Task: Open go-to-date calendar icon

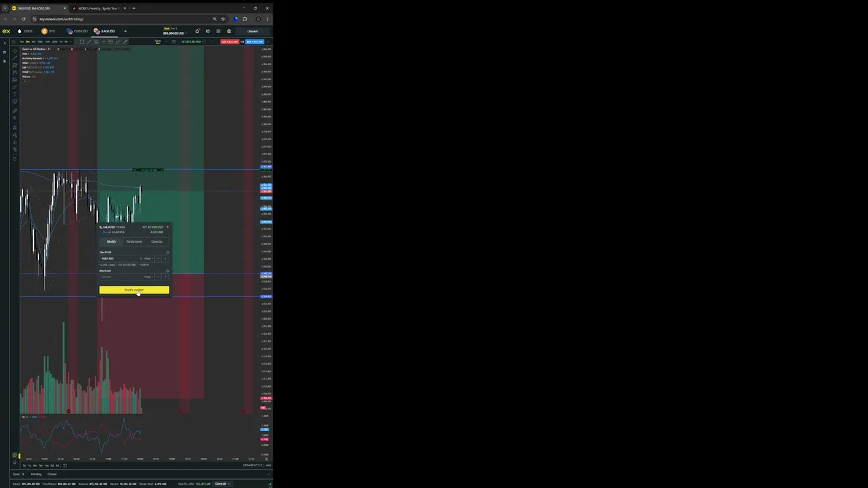Action: (65, 466)
